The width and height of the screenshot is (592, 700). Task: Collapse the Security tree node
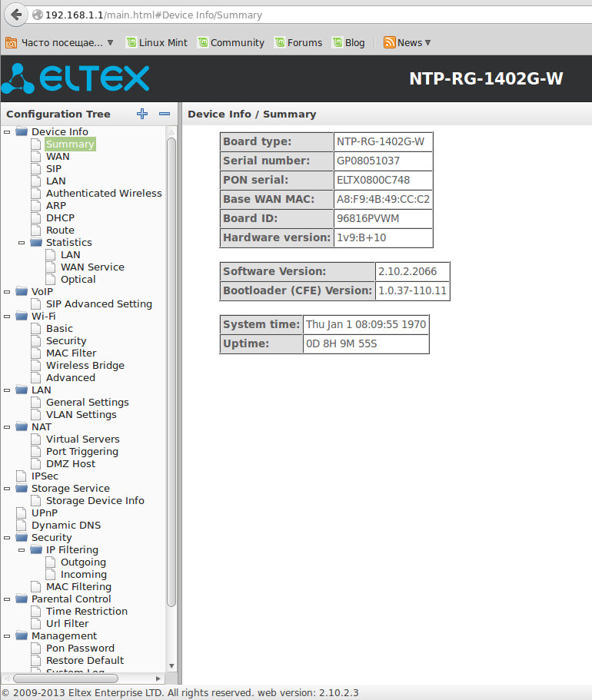point(7,538)
